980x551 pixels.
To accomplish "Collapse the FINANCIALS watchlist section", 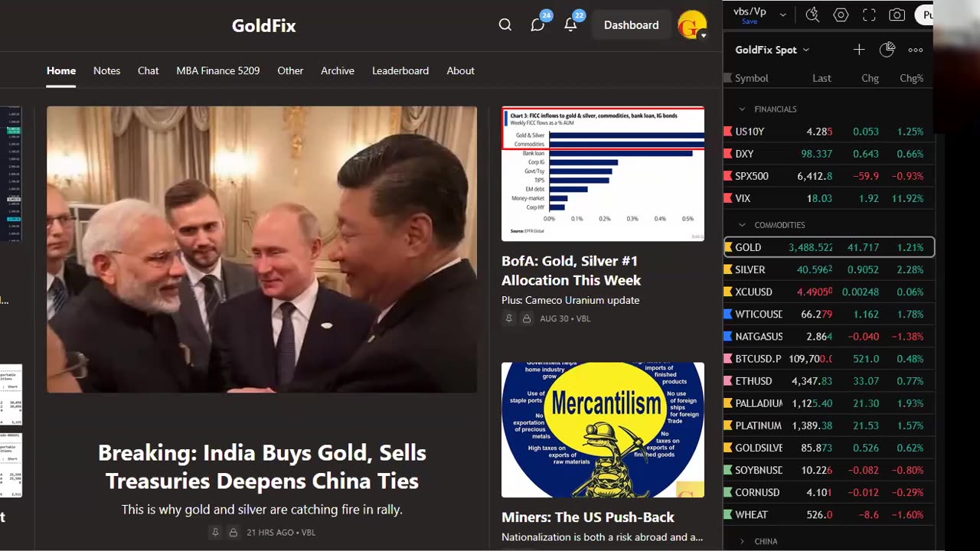I will coord(742,109).
